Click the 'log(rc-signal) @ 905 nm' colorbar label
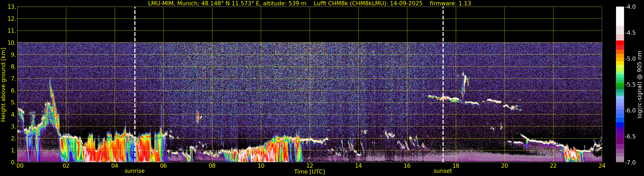The width and height of the screenshot is (644, 176). point(640,85)
